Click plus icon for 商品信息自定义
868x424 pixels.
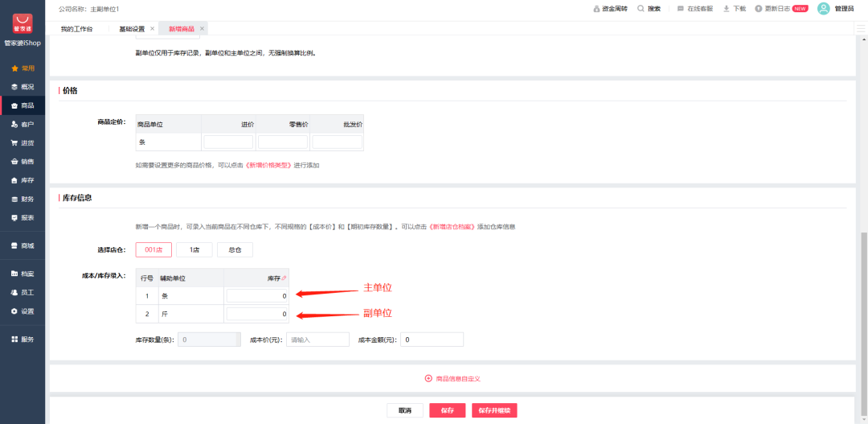pos(428,379)
